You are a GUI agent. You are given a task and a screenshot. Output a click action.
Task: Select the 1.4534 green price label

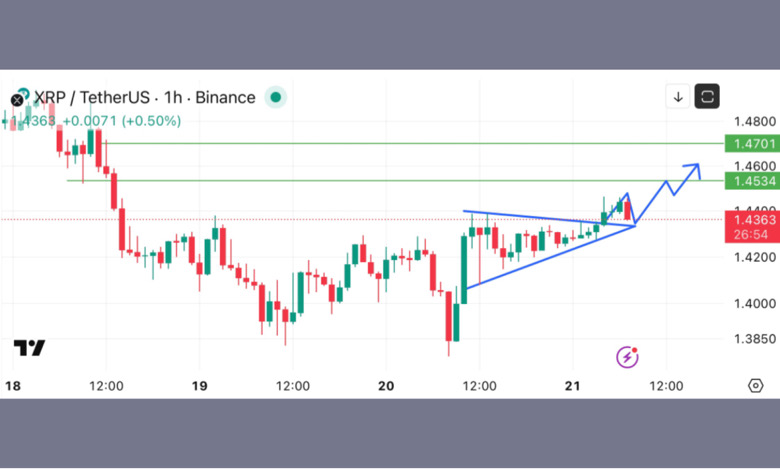coord(749,181)
